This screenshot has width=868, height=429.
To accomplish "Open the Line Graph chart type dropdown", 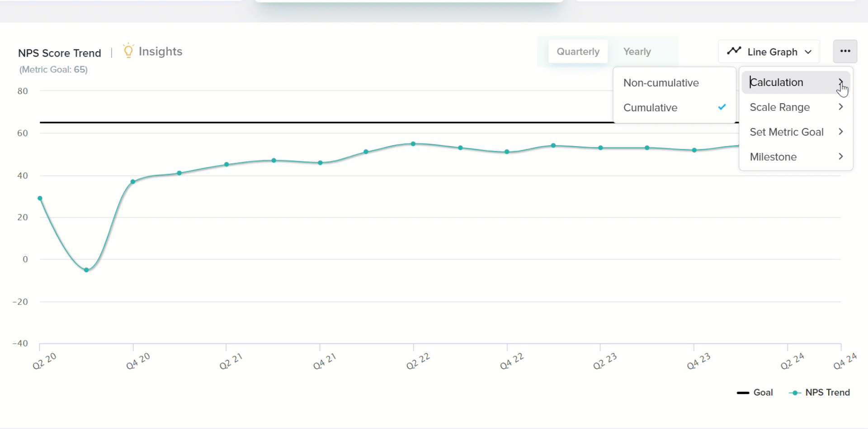I will [x=769, y=51].
